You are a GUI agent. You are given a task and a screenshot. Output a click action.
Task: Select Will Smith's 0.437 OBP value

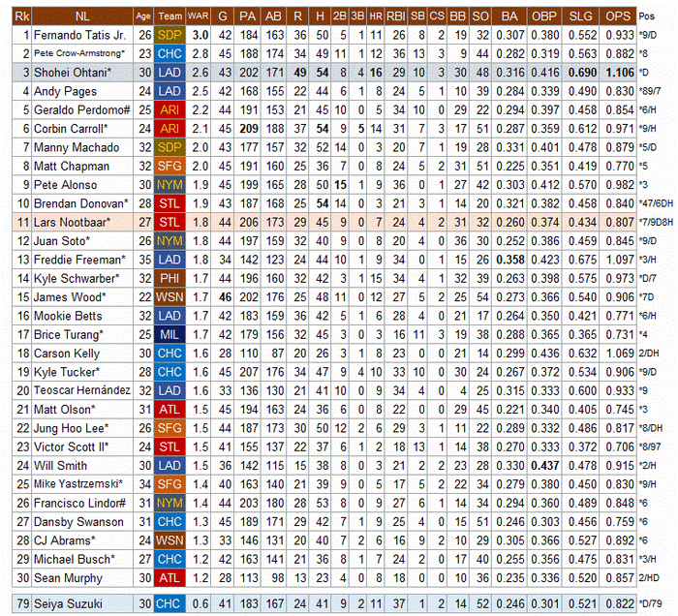coord(545,466)
